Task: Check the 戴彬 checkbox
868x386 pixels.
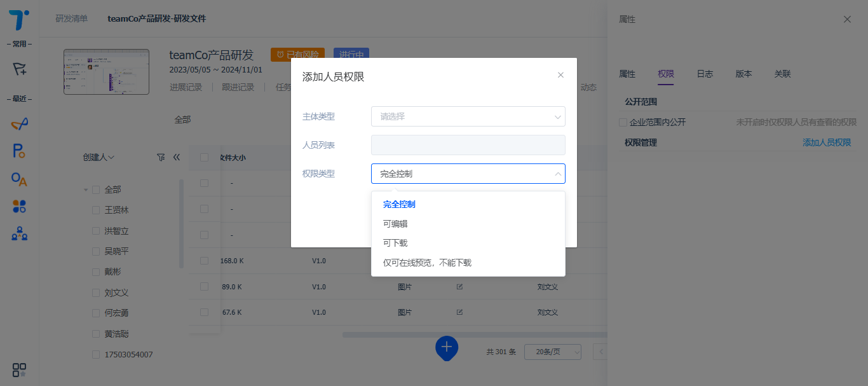Action: [96, 272]
